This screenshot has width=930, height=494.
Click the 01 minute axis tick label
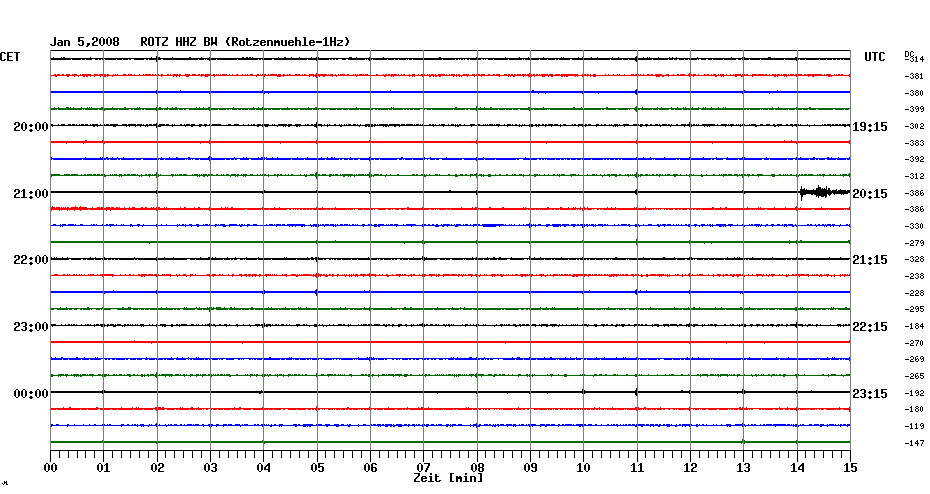[x=103, y=468]
